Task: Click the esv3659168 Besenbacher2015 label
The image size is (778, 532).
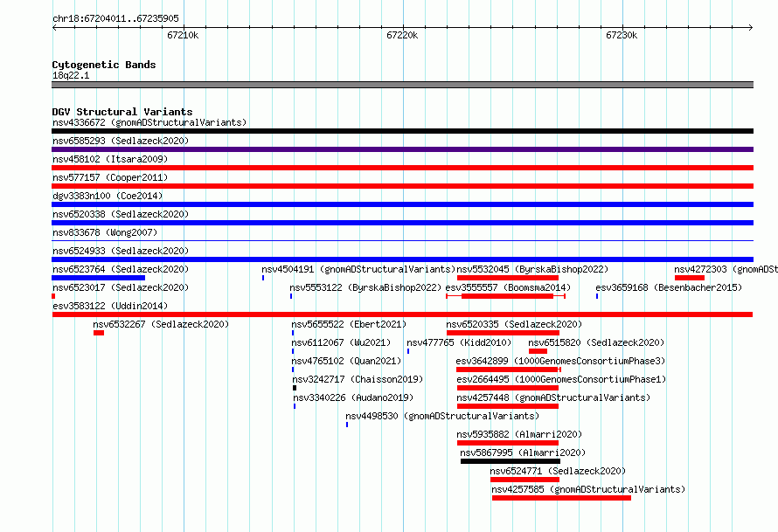Action: 669,287
